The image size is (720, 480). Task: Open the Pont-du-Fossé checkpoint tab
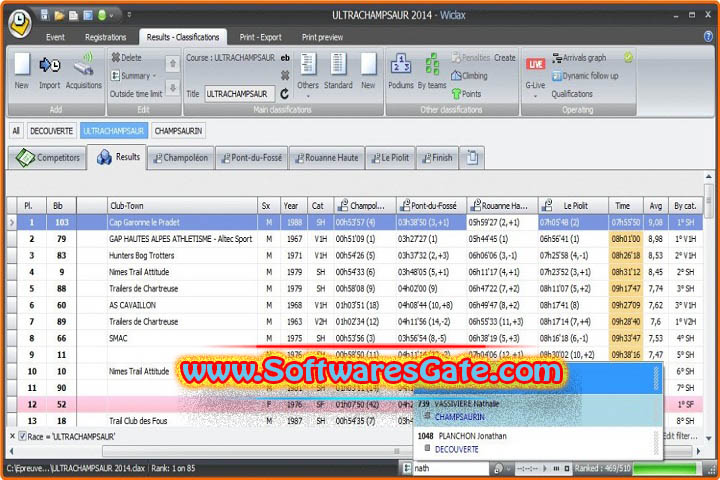tap(252, 158)
